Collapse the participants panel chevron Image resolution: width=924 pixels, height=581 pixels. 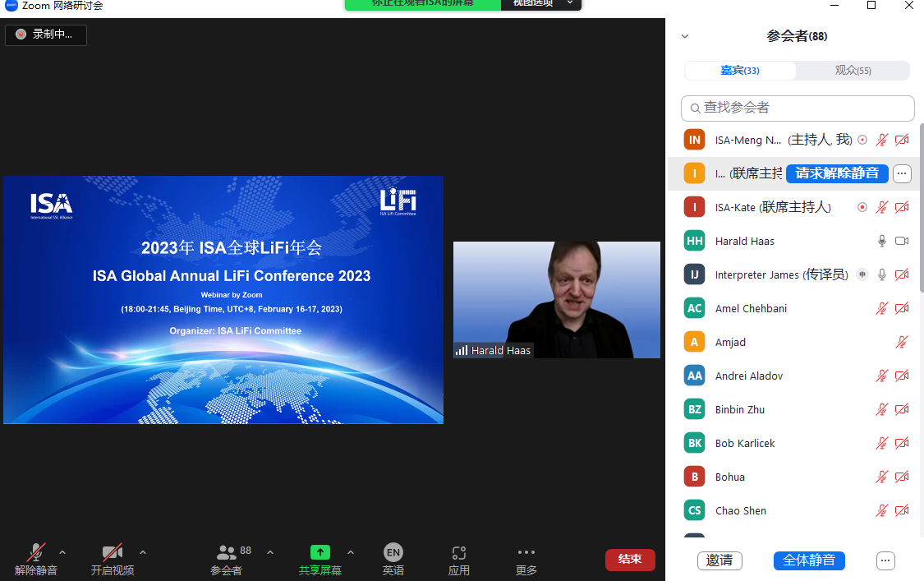tap(685, 36)
